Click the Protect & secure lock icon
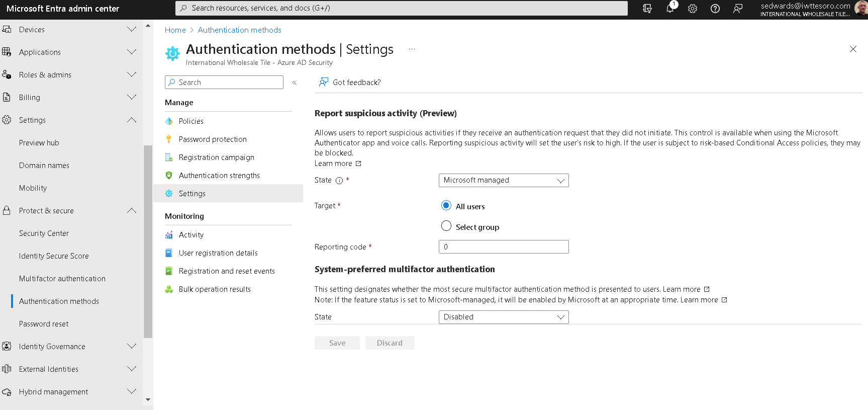868x410 pixels. (x=7, y=210)
